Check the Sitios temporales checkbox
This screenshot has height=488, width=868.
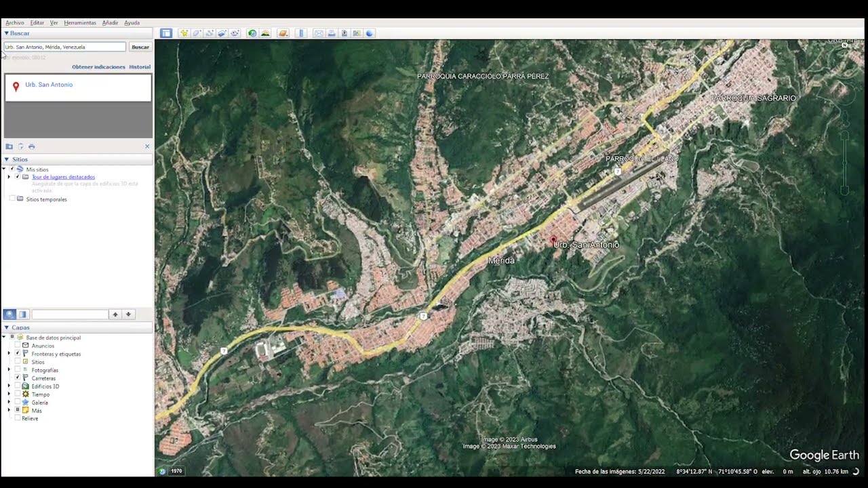[x=12, y=199]
